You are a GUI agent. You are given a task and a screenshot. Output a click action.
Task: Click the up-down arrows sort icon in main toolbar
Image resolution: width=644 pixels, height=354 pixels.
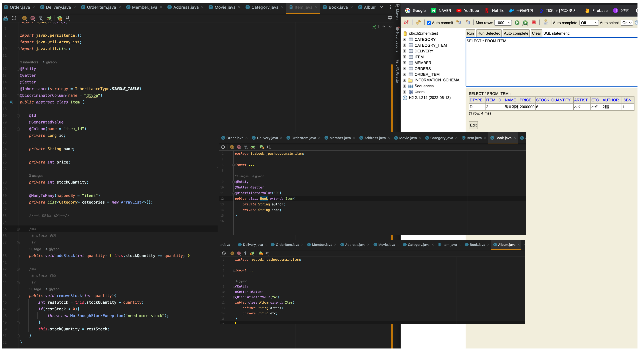pyautogui.click(x=68, y=18)
